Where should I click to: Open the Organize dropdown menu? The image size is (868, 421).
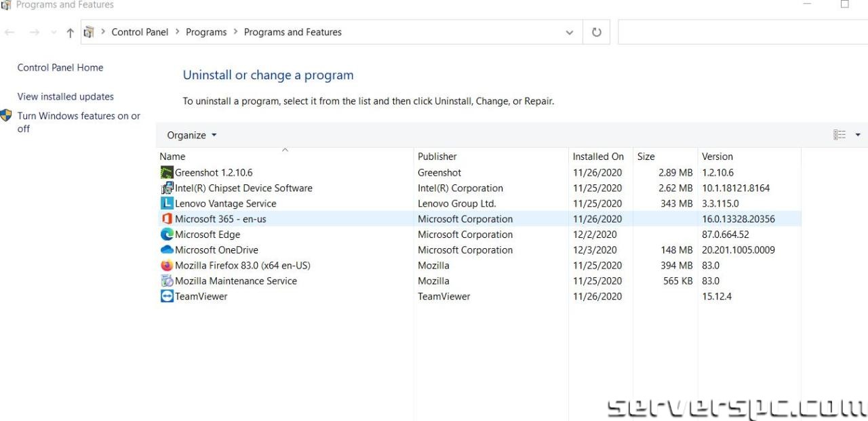pyautogui.click(x=192, y=135)
